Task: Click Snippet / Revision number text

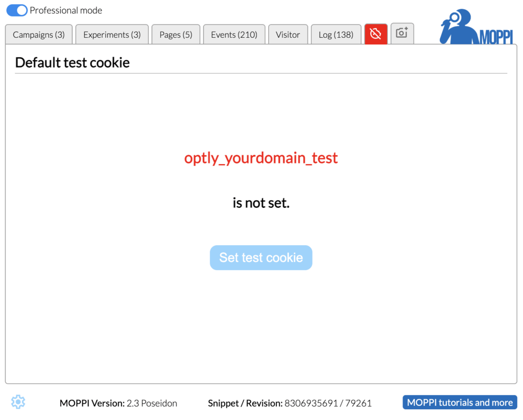Action: [x=290, y=403]
